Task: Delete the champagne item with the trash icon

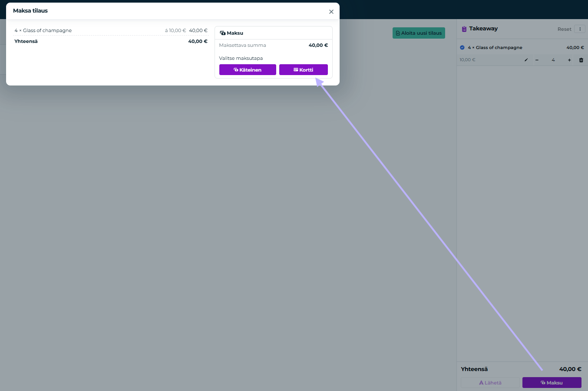Action: [581, 60]
